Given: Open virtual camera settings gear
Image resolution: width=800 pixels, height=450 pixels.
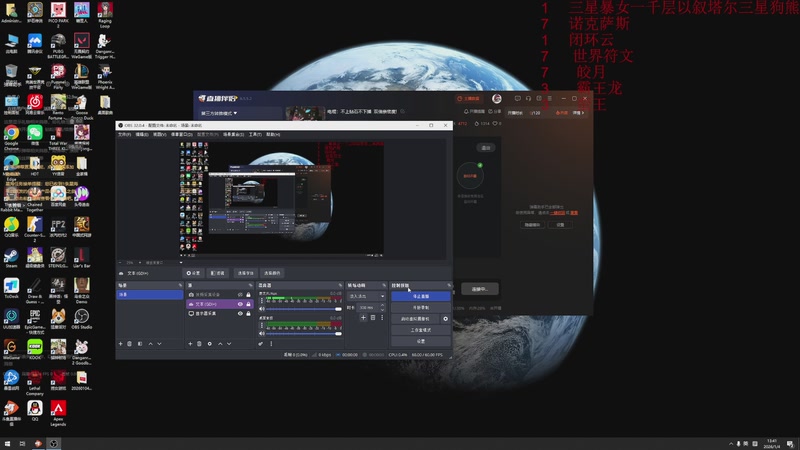Looking at the screenshot, I should (x=445, y=319).
